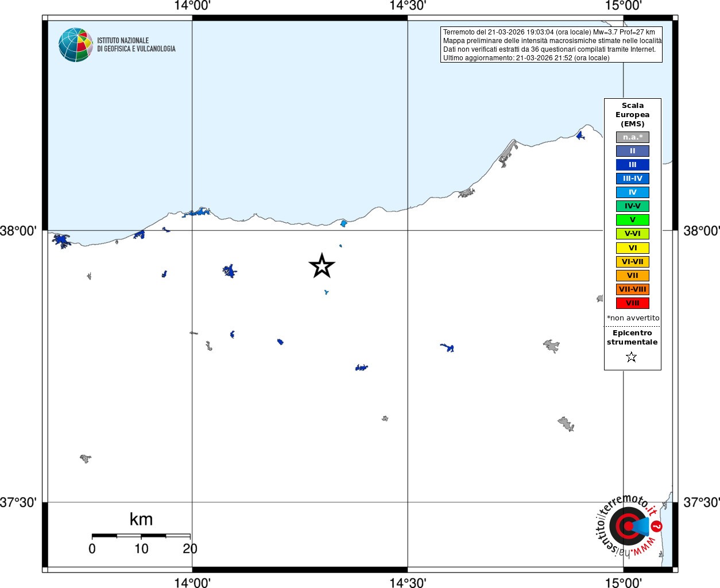Select the intensity III-IV legend swatch
Viewport: 720px width, 588px height.
(x=633, y=179)
